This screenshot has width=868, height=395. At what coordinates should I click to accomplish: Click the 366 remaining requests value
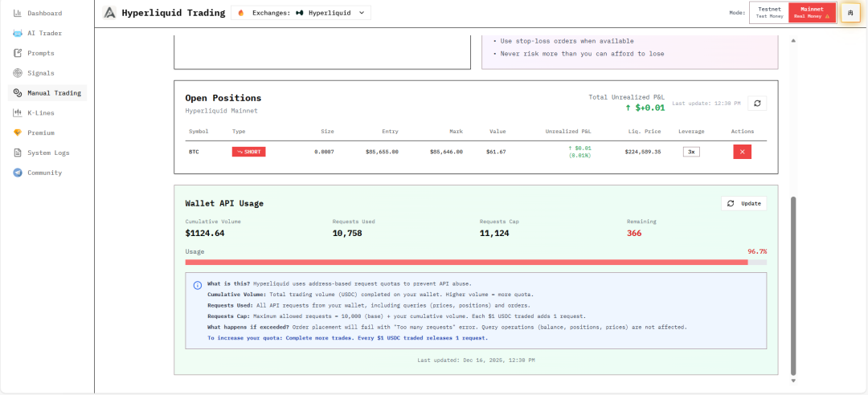click(634, 234)
